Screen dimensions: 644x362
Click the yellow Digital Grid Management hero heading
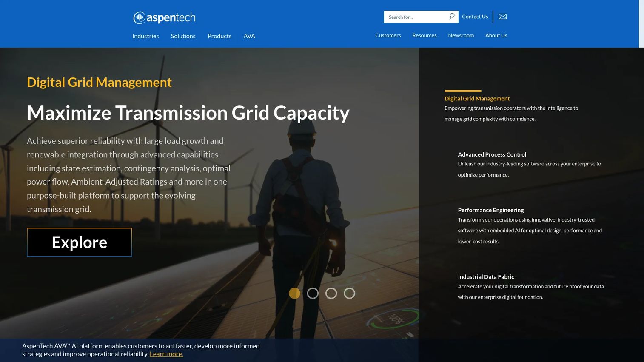99,82
